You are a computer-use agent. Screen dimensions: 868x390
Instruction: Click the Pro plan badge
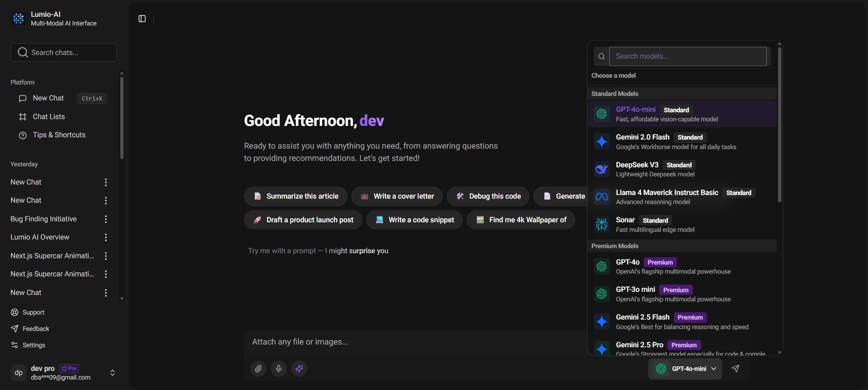click(x=69, y=368)
